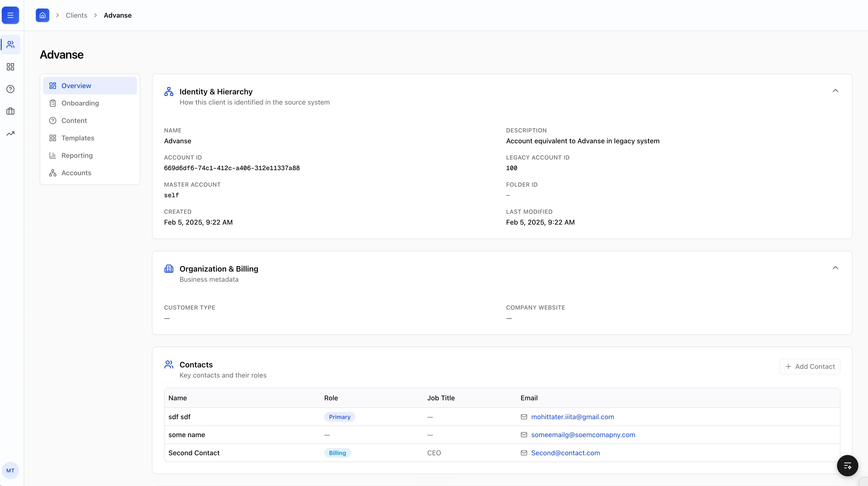The width and height of the screenshot is (868, 486).
Task: Click the Legacy Account ID value 100
Action: click(x=511, y=168)
